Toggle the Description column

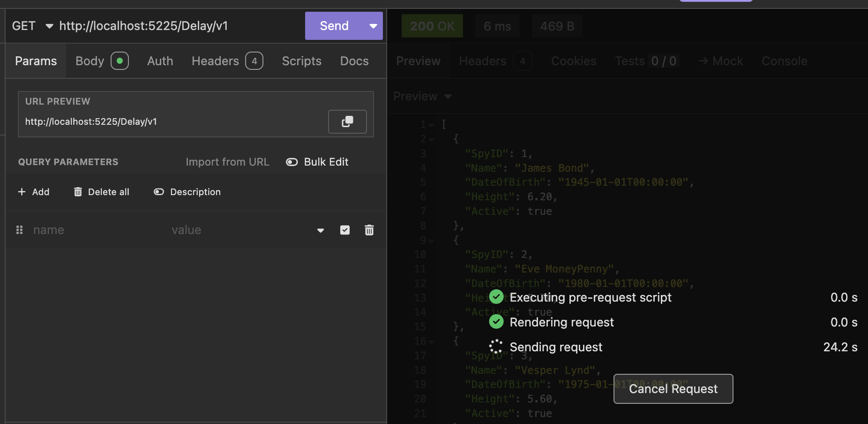tap(159, 192)
